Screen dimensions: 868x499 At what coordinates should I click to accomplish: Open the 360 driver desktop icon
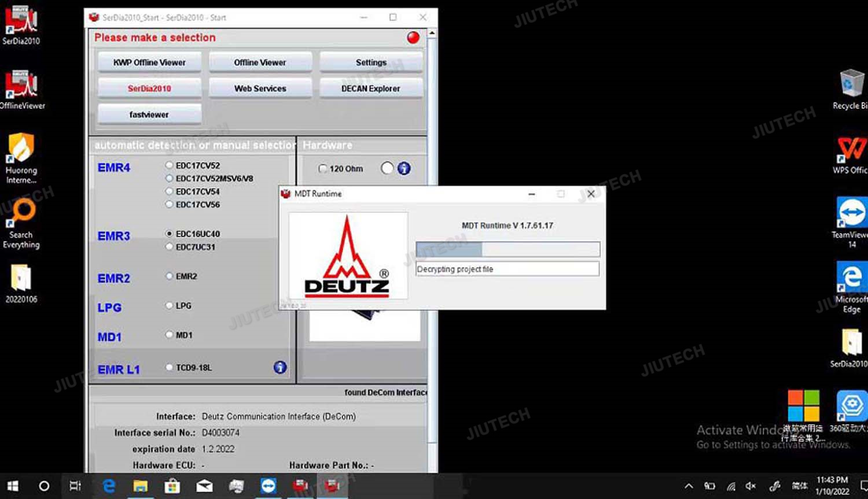pos(851,411)
